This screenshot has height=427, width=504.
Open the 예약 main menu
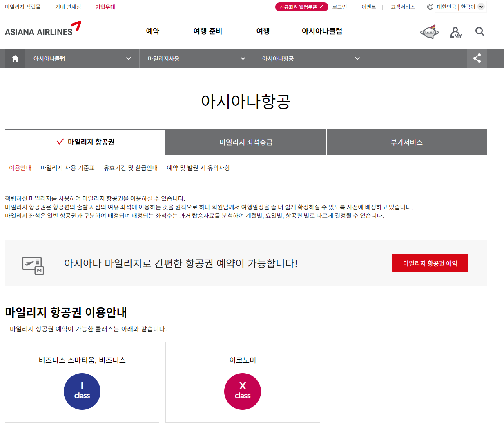click(x=153, y=31)
